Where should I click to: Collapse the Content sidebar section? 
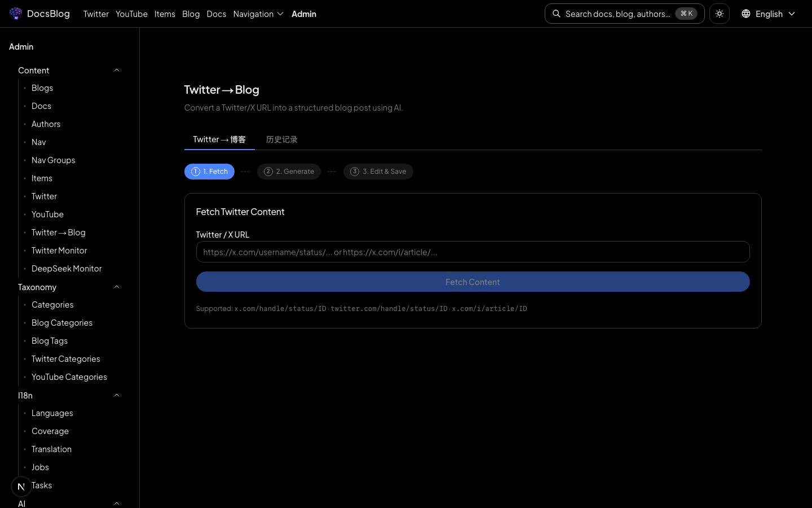coord(117,71)
